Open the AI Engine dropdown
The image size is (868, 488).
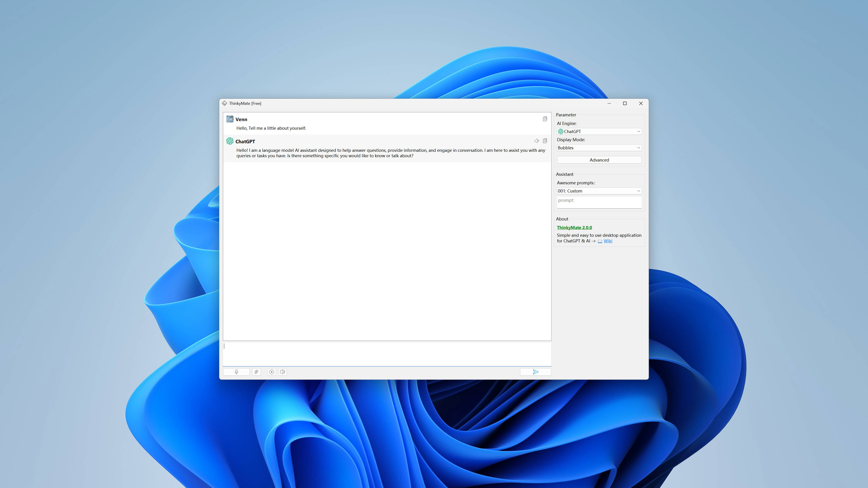point(599,131)
